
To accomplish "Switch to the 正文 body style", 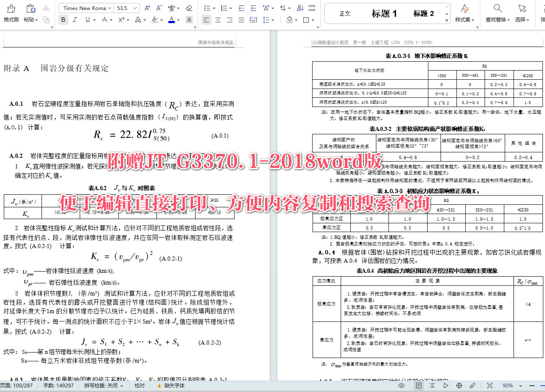I will coord(345,13).
